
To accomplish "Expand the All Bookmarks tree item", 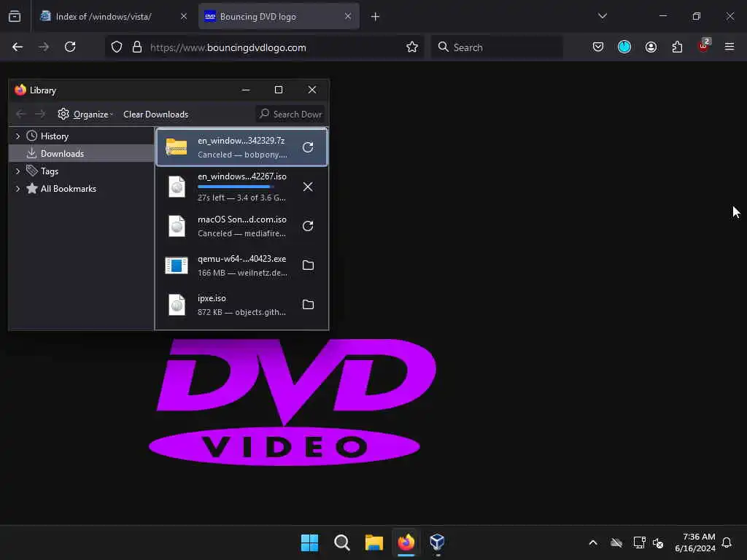I will tap(18, 189).
